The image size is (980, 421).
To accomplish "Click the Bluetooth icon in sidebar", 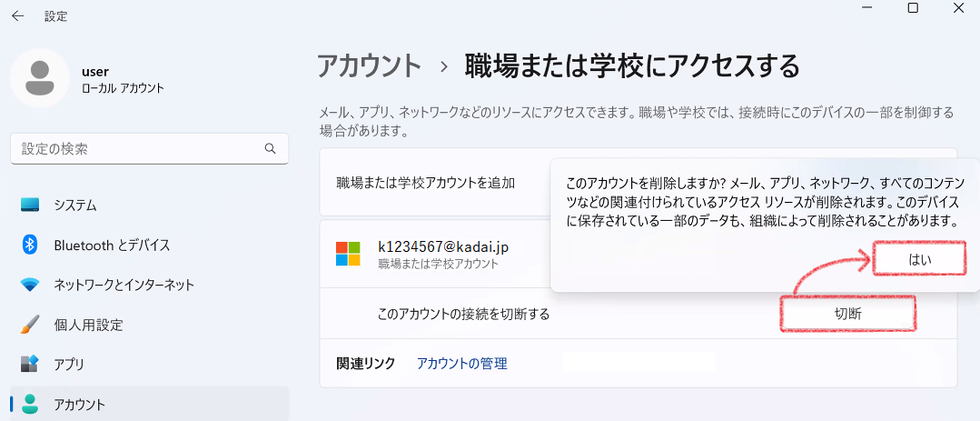I will [x=30, y=245].
